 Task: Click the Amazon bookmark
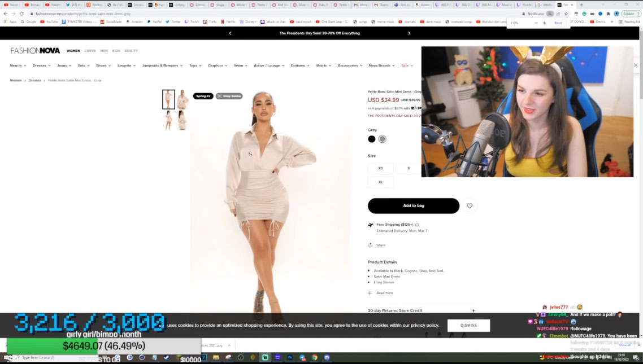pos(134,21)
